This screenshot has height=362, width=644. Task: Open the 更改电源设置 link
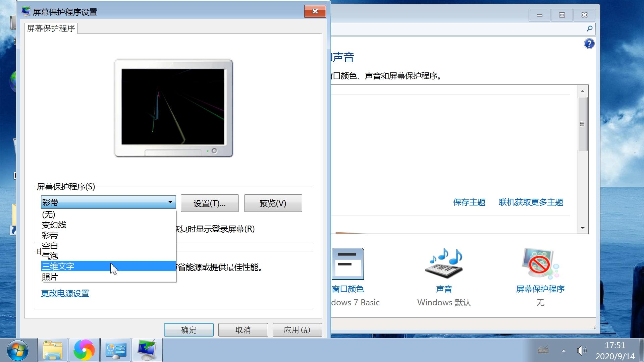(65, 293)
